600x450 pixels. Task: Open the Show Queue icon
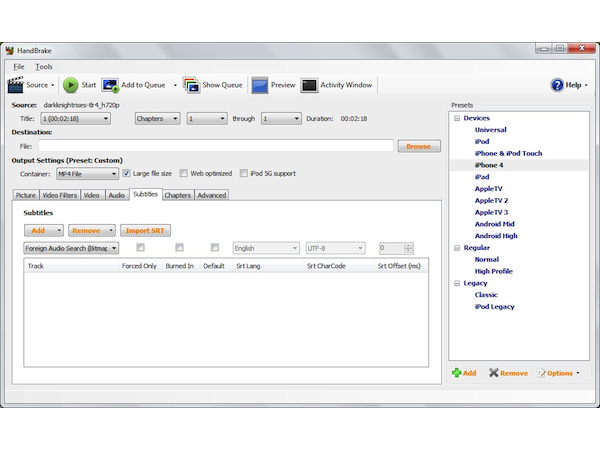click(x=191, y=85)
